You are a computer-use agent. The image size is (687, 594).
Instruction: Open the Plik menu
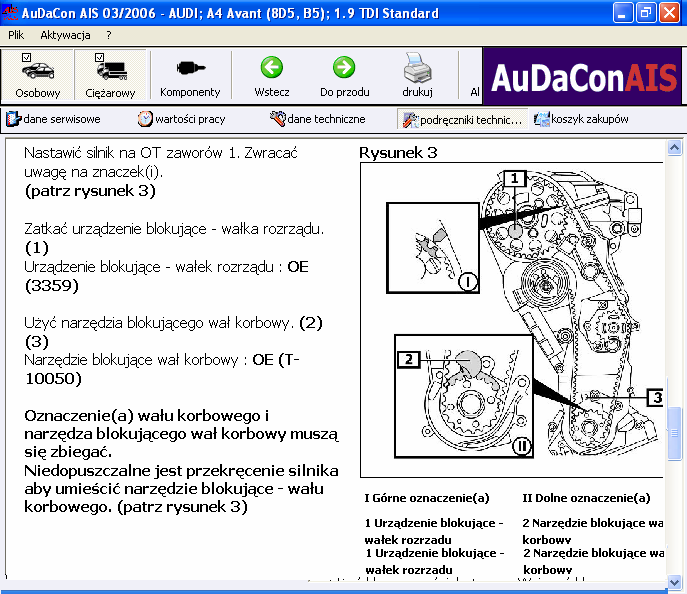pyautogui.click(x=16, y=35)
